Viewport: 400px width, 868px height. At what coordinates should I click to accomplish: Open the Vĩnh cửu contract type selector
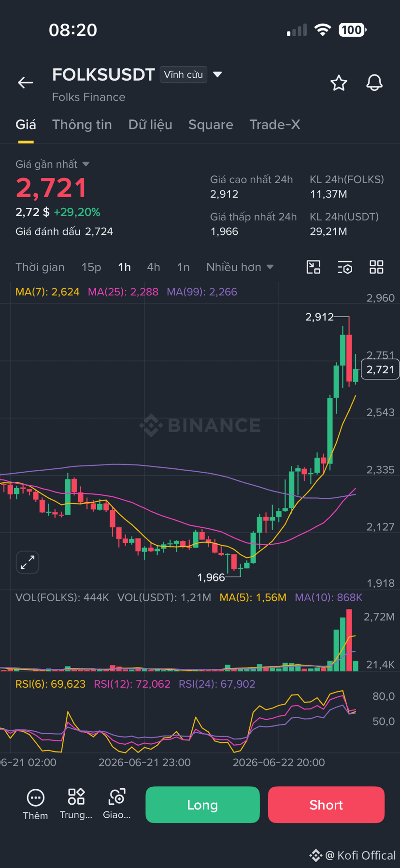[x=184, y=74]
